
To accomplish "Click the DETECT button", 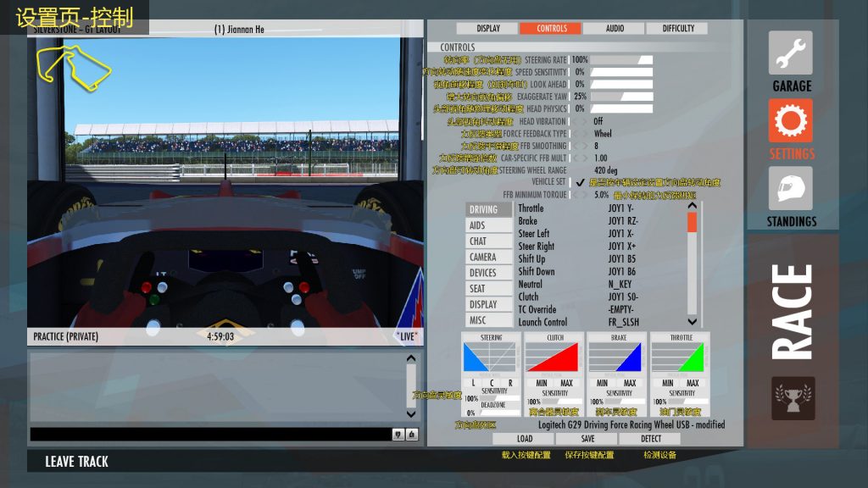I will (650, 439).
